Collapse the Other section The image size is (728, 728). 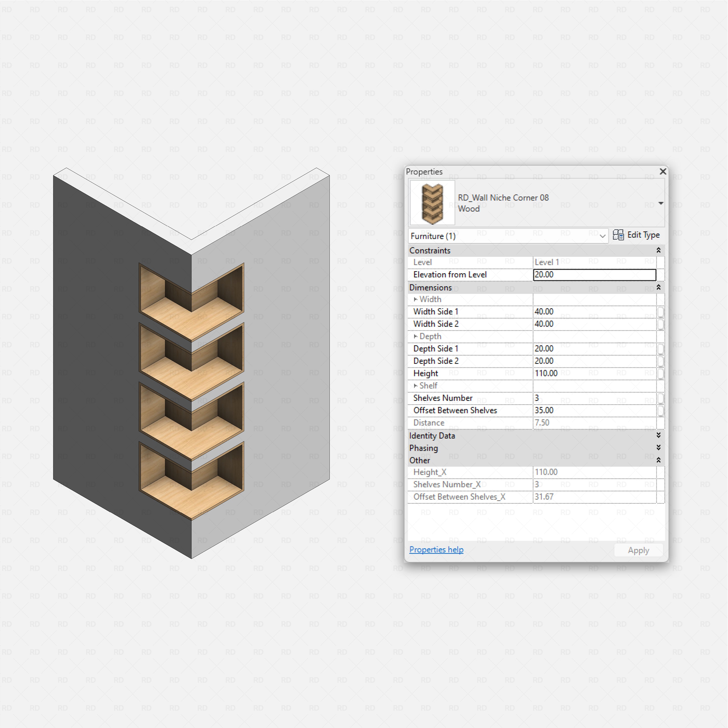click(x=658, y=460)
